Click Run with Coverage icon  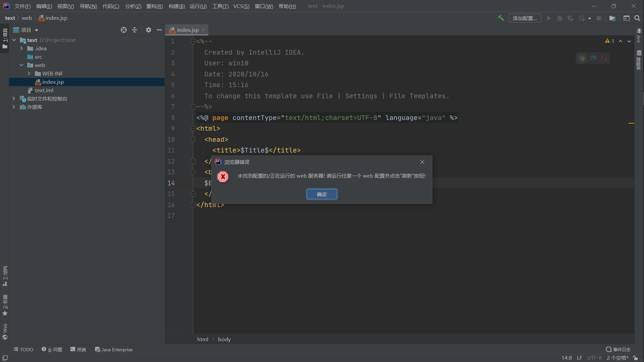(x=571, y=18)
